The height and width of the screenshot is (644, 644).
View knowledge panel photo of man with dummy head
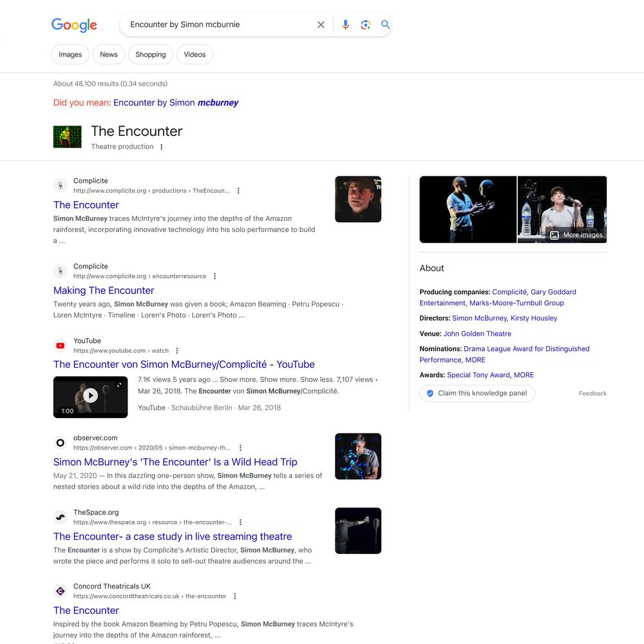468,209
